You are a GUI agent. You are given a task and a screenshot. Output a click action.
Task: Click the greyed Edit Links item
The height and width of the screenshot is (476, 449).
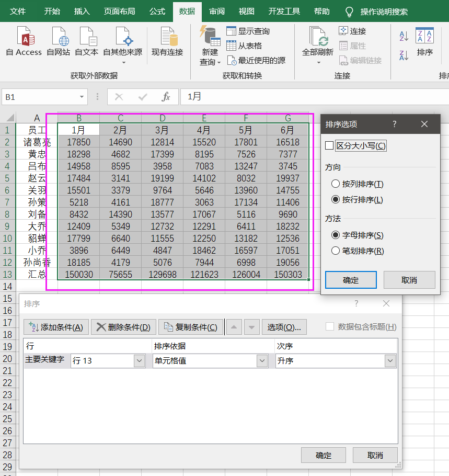[x=361, y=60]
